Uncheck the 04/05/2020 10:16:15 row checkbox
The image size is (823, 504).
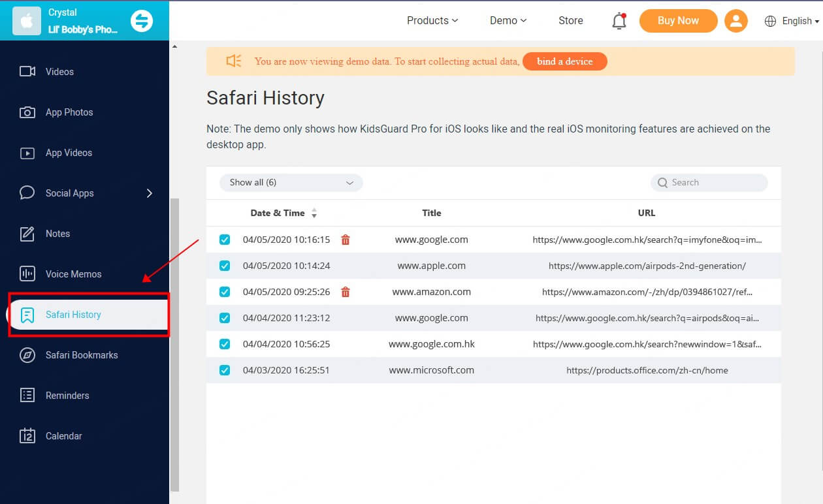tap(225, 240)
